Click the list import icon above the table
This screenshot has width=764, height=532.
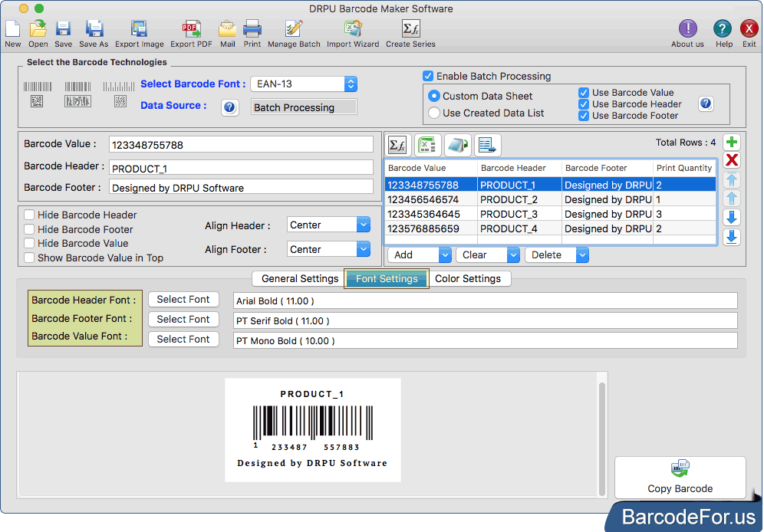tap(487, 145)
